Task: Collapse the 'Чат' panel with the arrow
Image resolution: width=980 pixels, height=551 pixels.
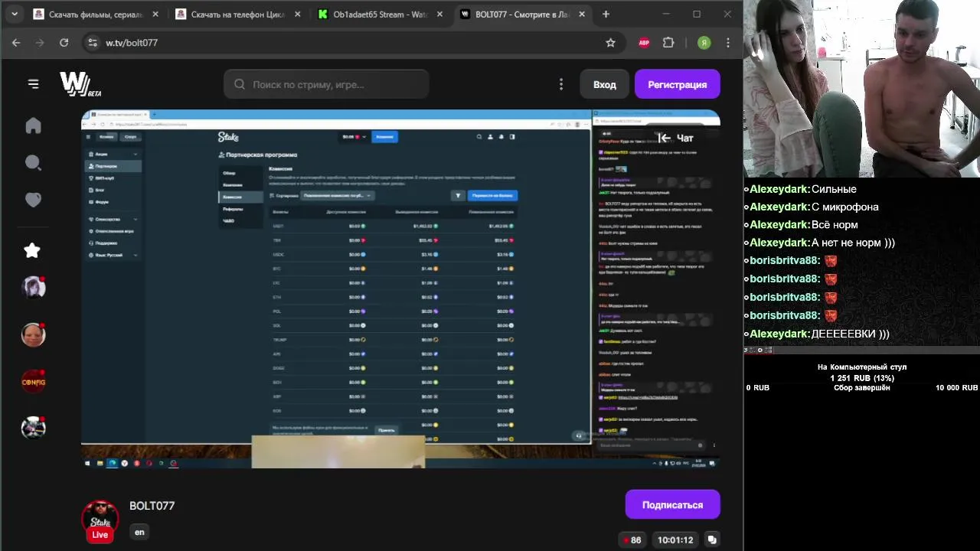Action: [x=664, y=138]
